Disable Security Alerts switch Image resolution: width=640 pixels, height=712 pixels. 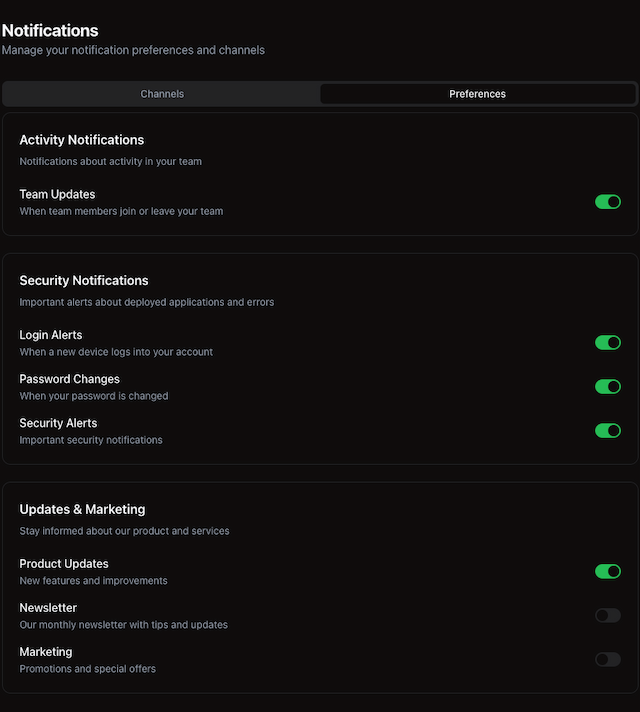click(x=608, y=430)
